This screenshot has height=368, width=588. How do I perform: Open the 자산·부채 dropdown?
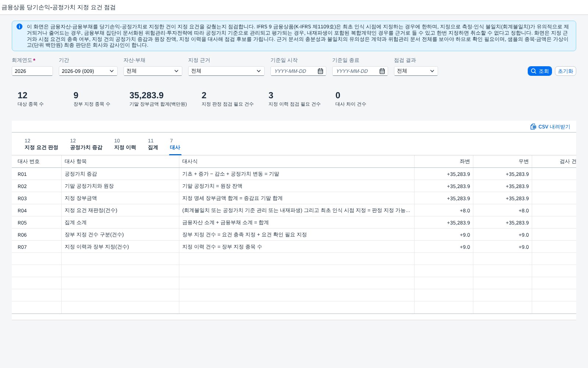point(153,71)
